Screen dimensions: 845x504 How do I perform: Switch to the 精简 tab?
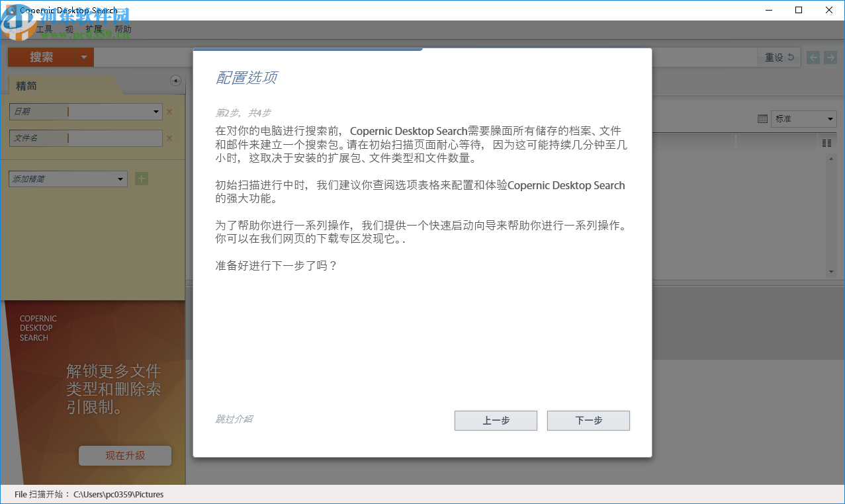(x=26, y=85)
